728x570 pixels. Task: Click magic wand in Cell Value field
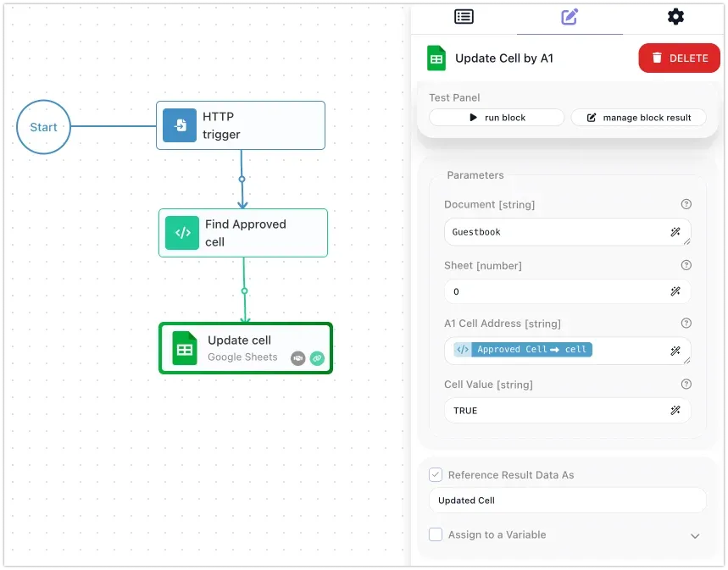coord(675,410)
